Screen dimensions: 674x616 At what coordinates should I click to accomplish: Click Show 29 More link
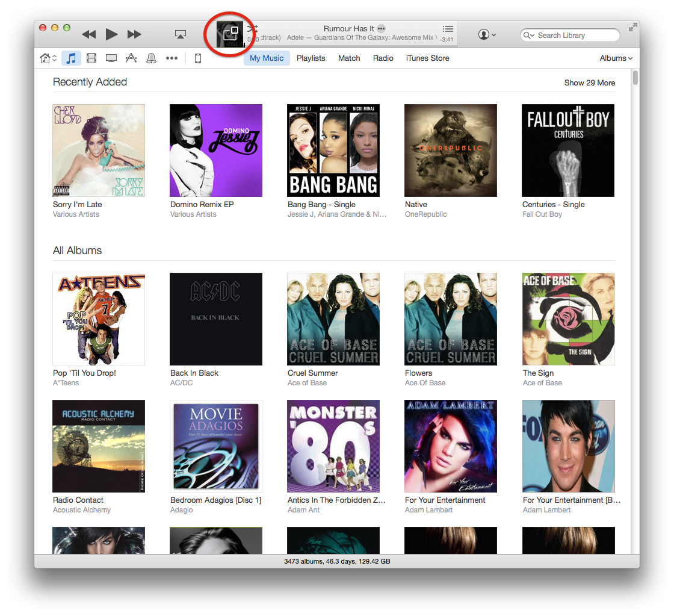589,82
